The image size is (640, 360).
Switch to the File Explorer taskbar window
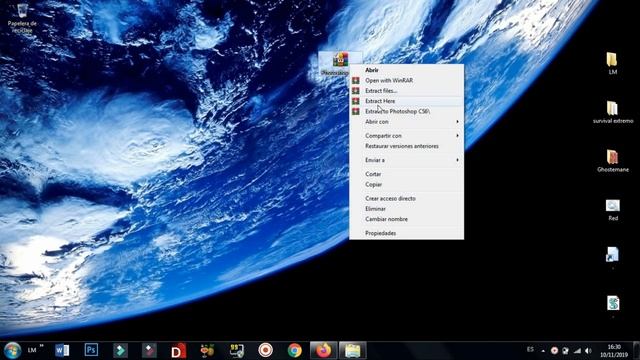point(353,350)
